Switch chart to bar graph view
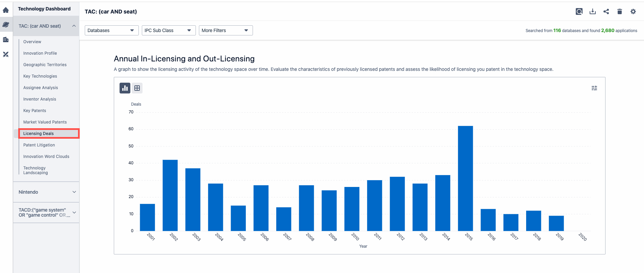The image size is (644, 273). pyautogui.click(x=125, y=88)
